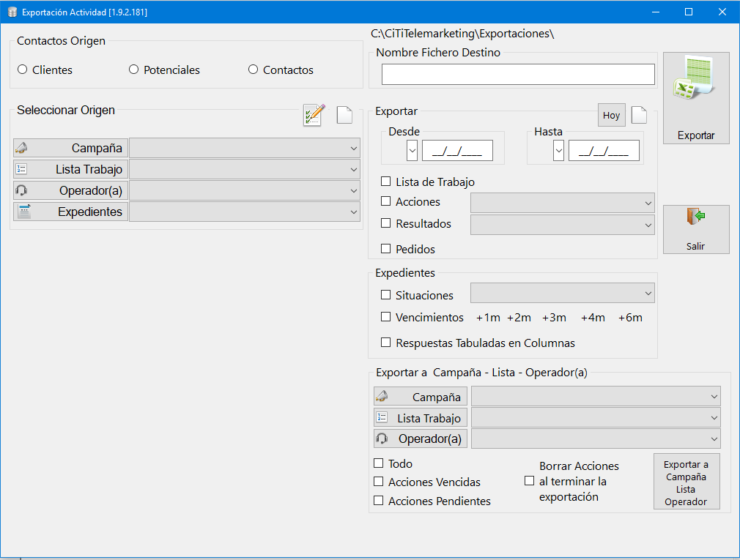Click the +3m Vencimientos option
Screen dimensions: 740x560
coord(554,318)
